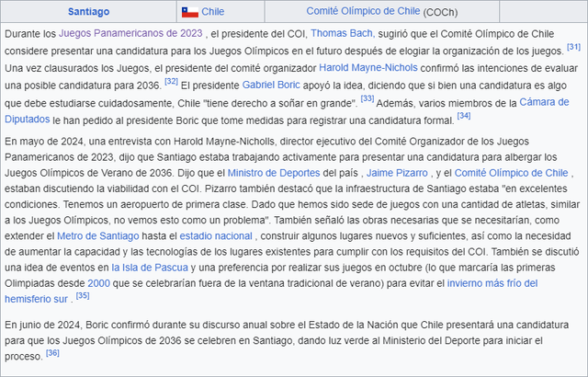Click the Chile flag icon
Image resolution: width=588 pixels, height=377 pixels.
click(190, 12)
